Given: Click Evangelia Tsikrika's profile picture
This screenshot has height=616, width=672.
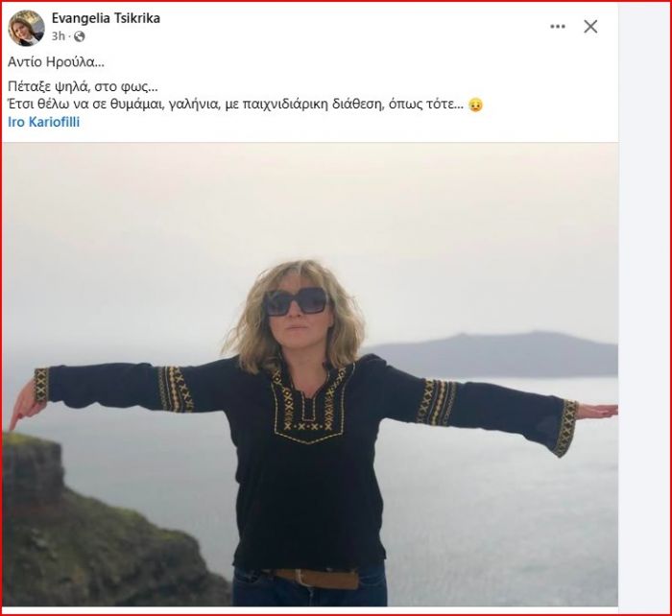Looking at the screenshot, I should point(26,28).
